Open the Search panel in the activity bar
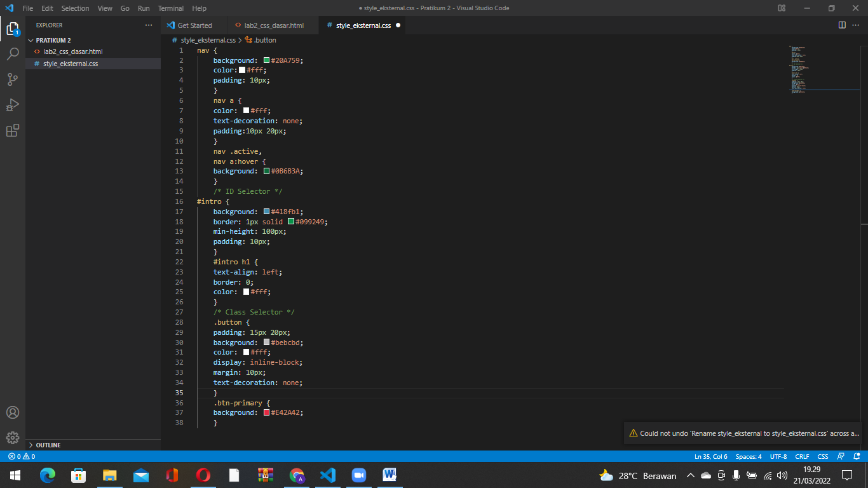868x488 pixels. 13,53
